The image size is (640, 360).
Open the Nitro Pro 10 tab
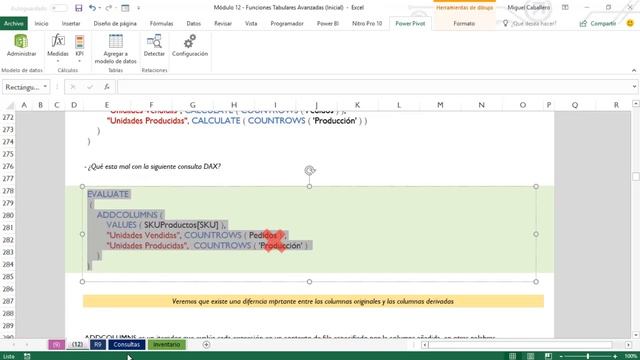[367, 23]
